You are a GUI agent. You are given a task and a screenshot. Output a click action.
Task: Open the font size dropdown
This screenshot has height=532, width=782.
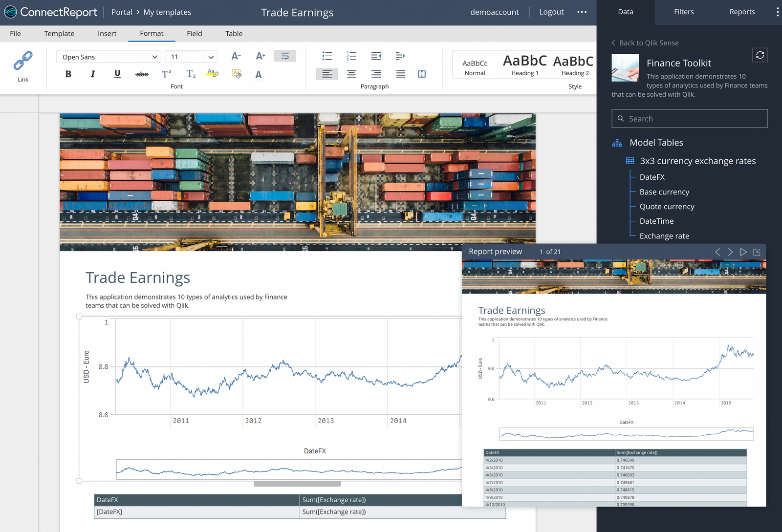(191, 57)
